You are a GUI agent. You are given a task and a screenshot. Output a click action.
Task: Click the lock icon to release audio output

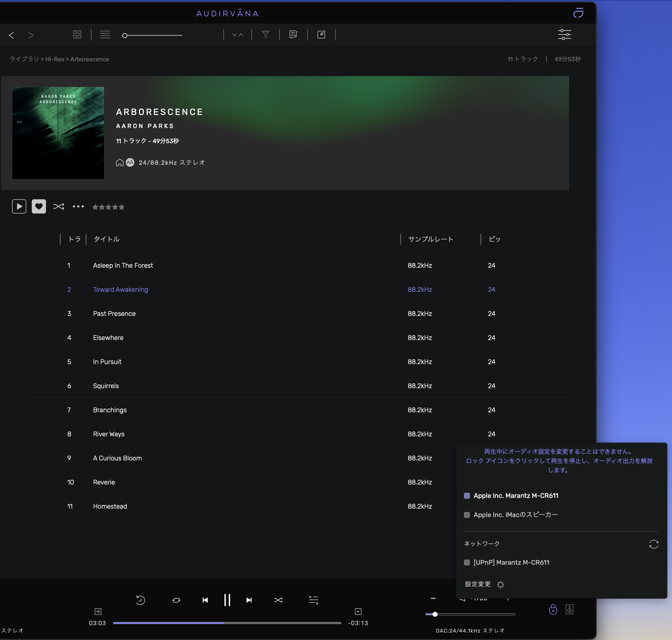553,610
